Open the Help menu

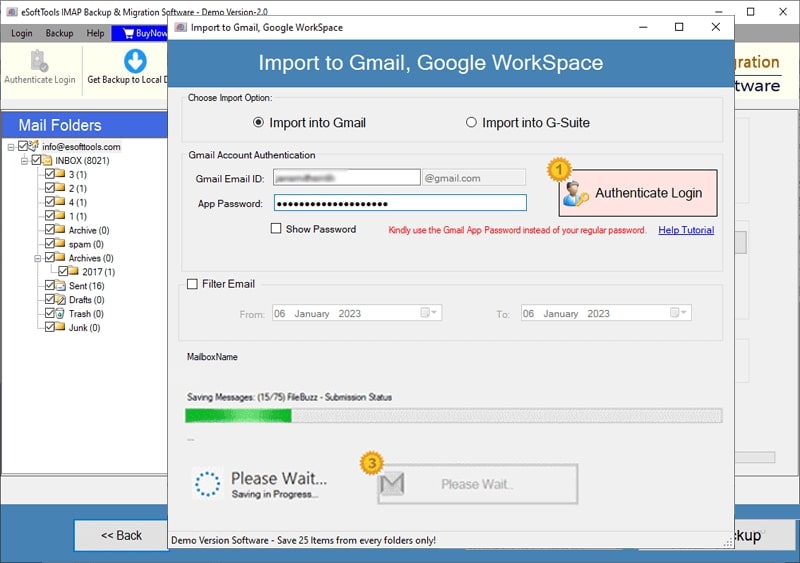[x=95, y=33]
